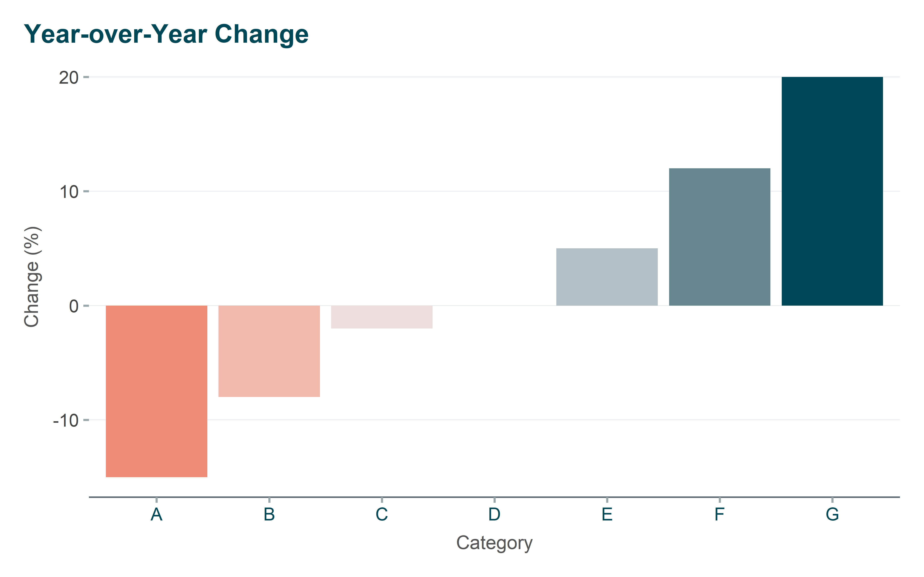The width and height of the screenshot is (924, 577).
Task: Click the slate bar for category F
Action: pyautogui.click(x=719, y=237)
